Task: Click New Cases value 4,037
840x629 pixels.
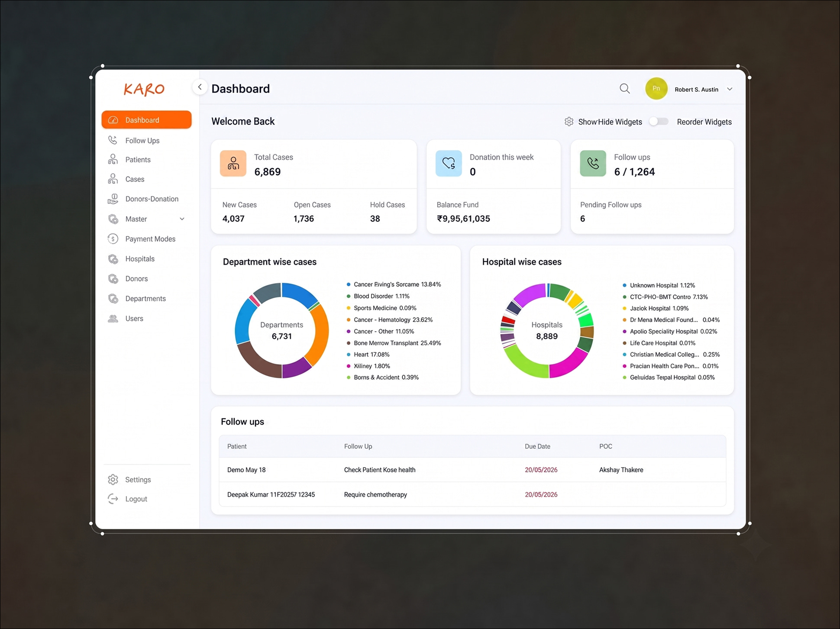Action: coord(233,219)
